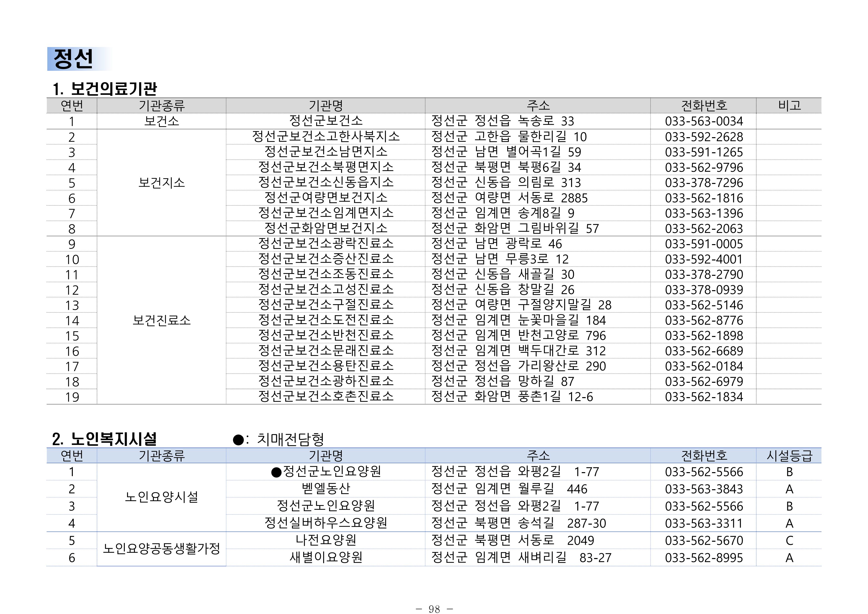The width and height of the screenshot is (868, 614).
Task: Select phone number 033-563-3311
Action: tap(704, 523)
